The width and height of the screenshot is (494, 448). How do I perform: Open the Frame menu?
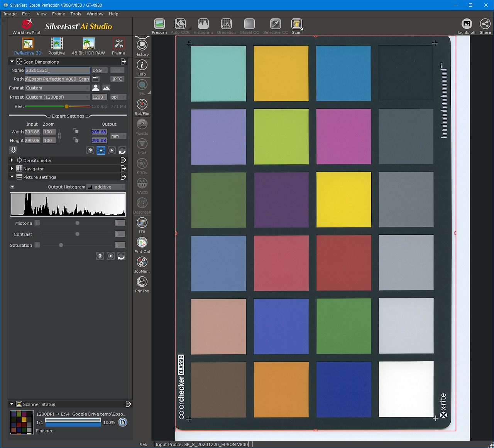(x=59, y=14)
